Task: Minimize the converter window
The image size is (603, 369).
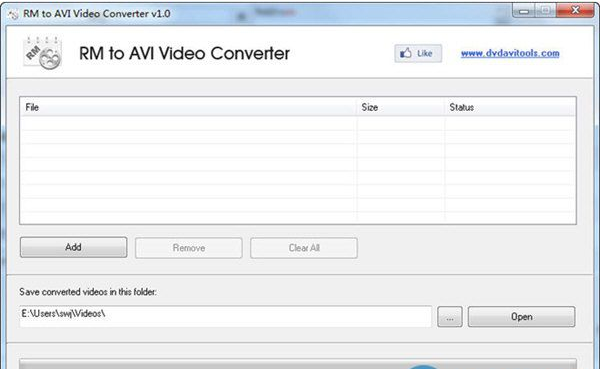Action: (523, 11)
